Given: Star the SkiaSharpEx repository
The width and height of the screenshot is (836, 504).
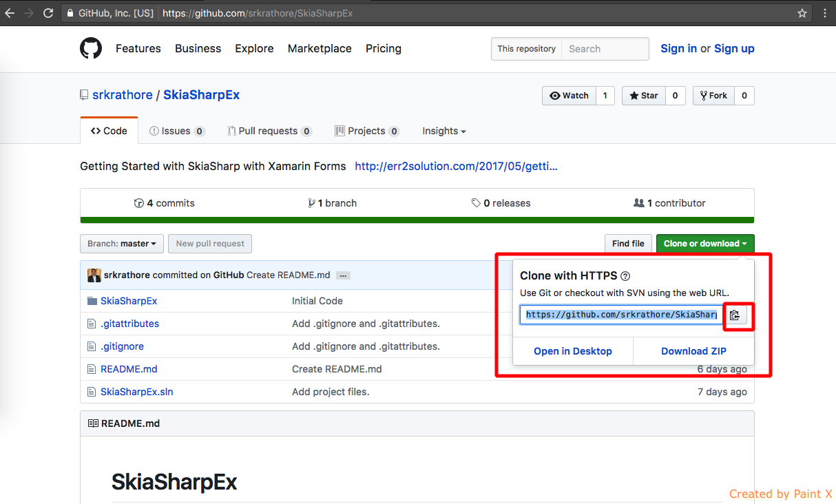Looking at the screenshot, I should [643, 96].
